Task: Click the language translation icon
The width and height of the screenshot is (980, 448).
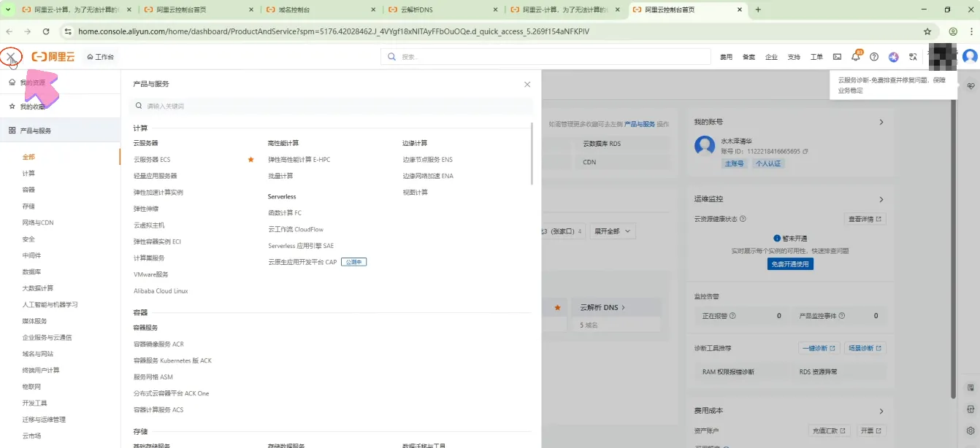Action: click(x=912, y=57)
